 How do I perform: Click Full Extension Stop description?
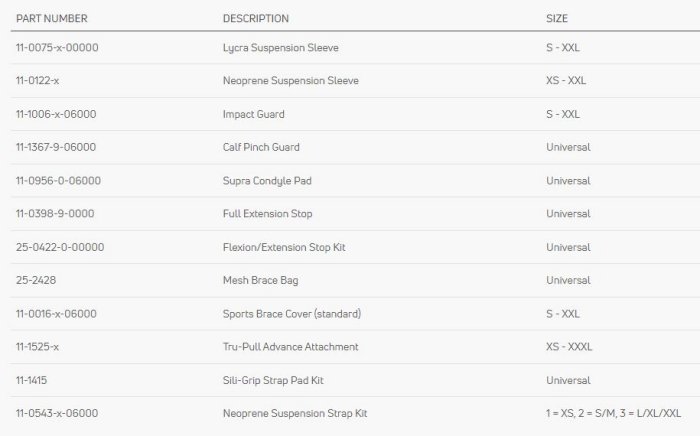(267, 214)
